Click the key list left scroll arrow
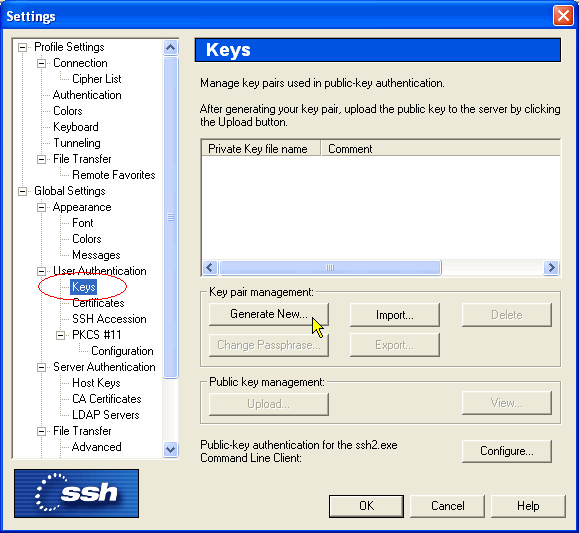 pyautogui.click(x=210, y=267)
